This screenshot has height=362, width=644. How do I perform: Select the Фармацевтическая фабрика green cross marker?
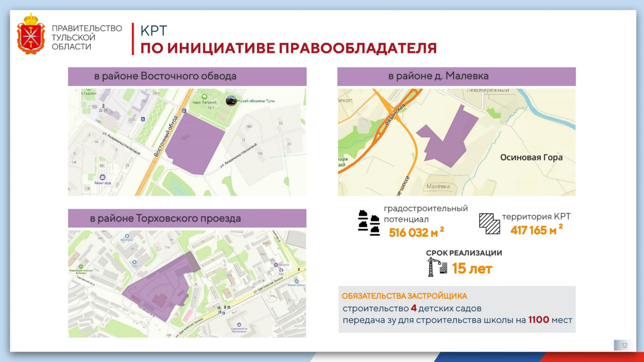click(x=80, y=266)
